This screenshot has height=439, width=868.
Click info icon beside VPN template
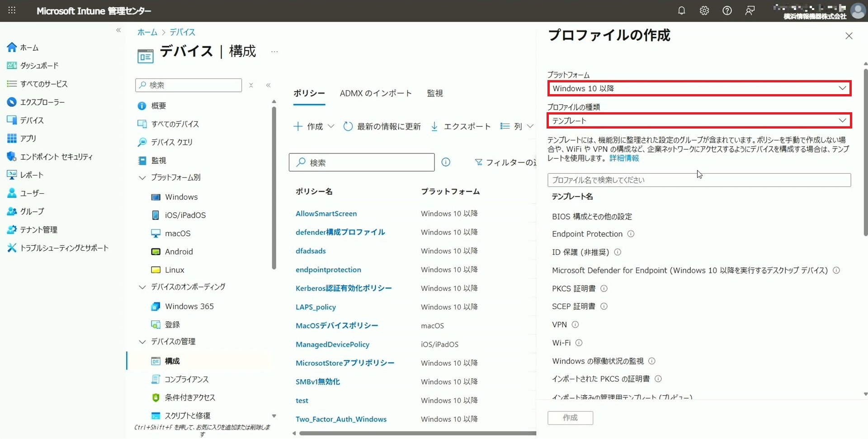click(x=575, y=324)
